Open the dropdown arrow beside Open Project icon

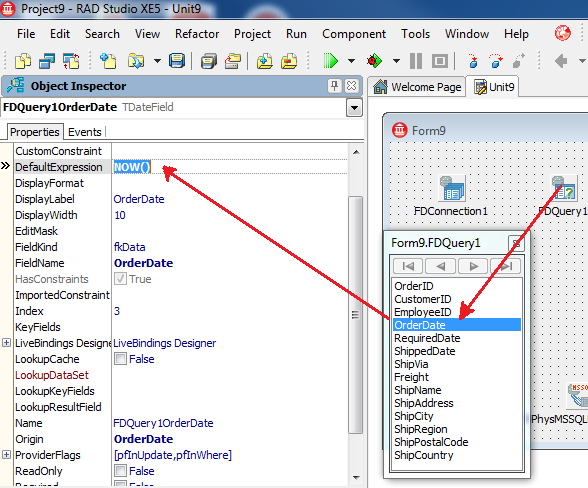(x=158, y=61)
